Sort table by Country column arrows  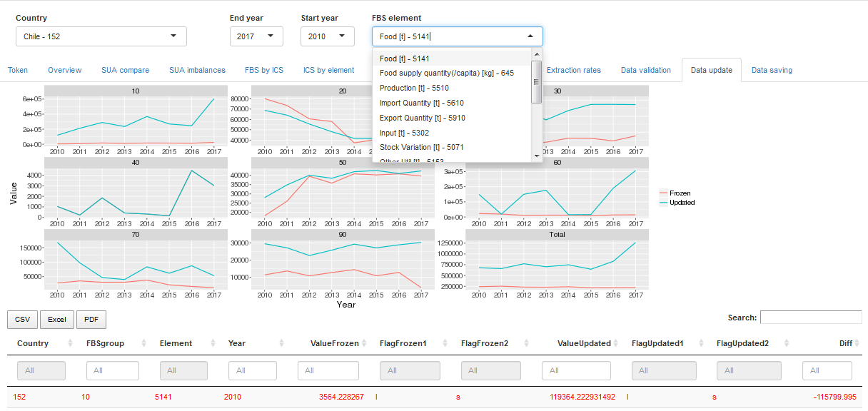point(70,343)
